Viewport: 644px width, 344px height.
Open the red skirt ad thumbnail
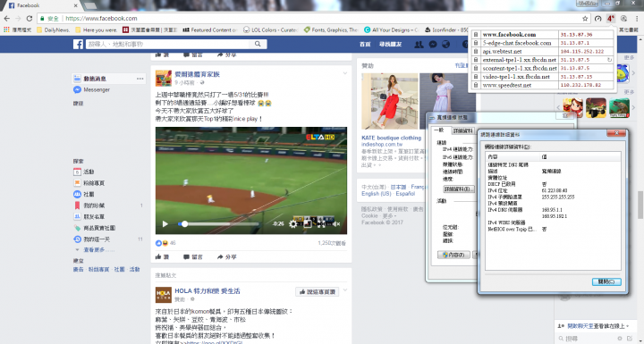(390, 101)
